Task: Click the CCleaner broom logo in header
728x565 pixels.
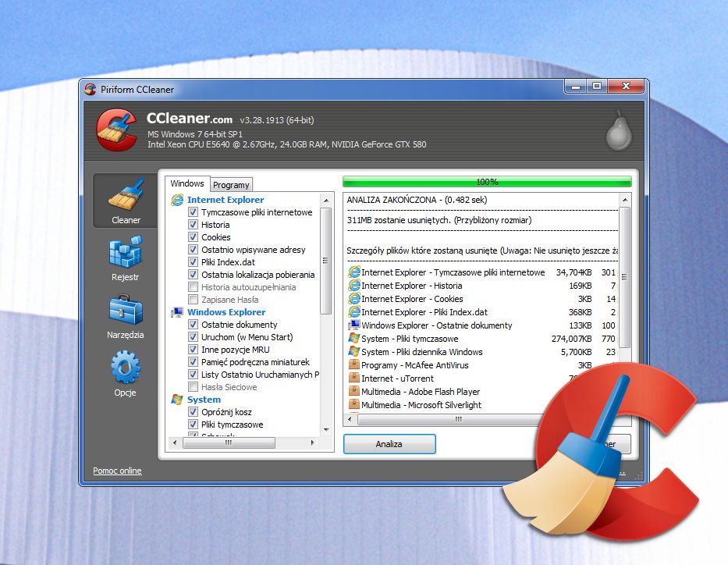Action: [116, 130]
